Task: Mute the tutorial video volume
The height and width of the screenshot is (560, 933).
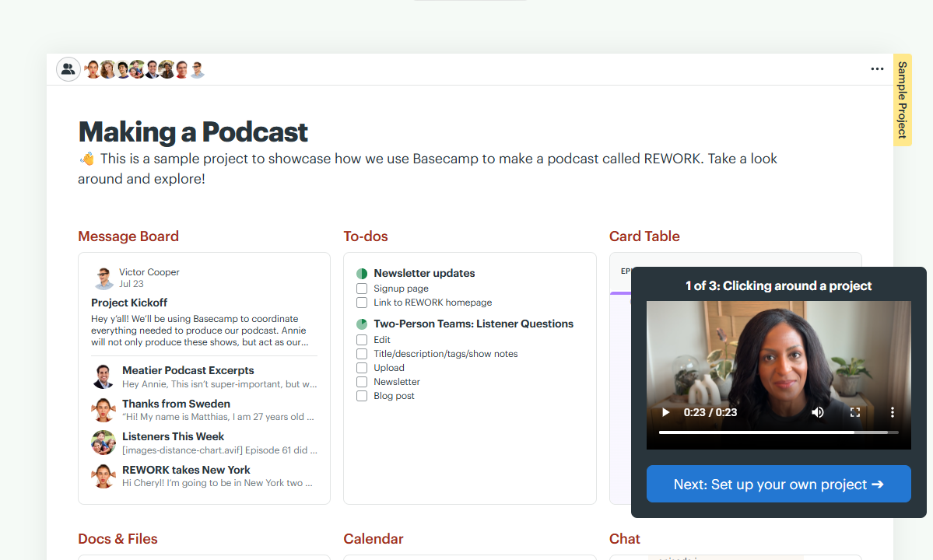Action: click(818, 412)
